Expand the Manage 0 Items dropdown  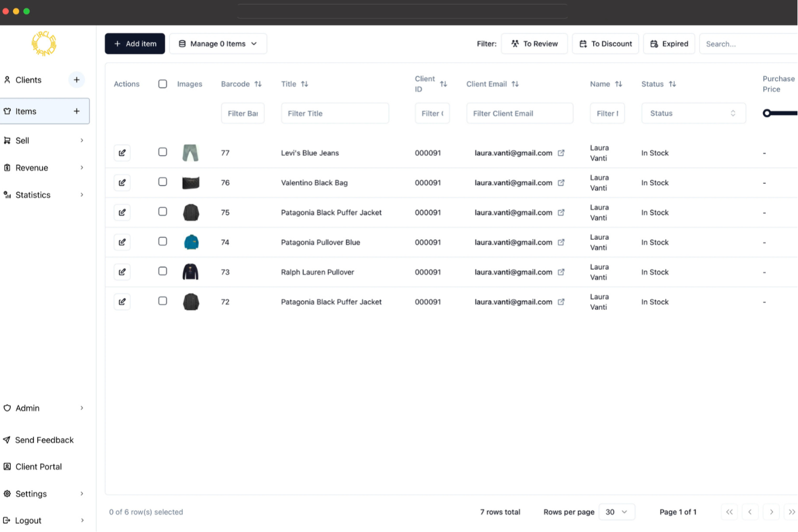[218, 44]
